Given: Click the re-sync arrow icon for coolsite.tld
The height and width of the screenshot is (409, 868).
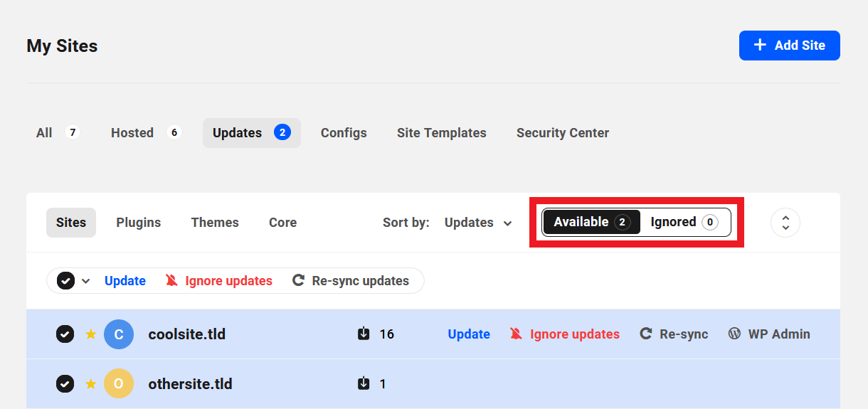Looking at the screenshot, I should pos(646,334).
